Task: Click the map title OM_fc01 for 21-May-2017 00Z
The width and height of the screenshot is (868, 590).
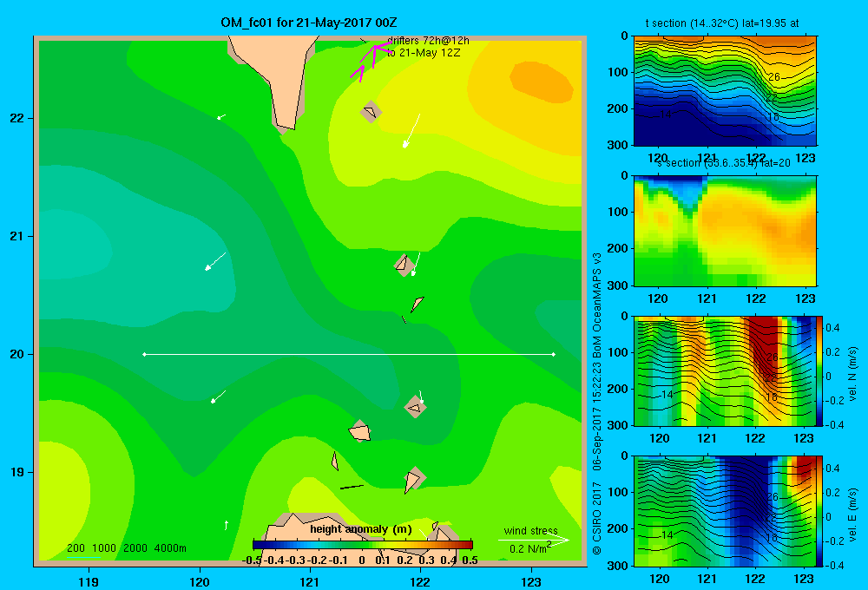Action: (x=308, y=23)
